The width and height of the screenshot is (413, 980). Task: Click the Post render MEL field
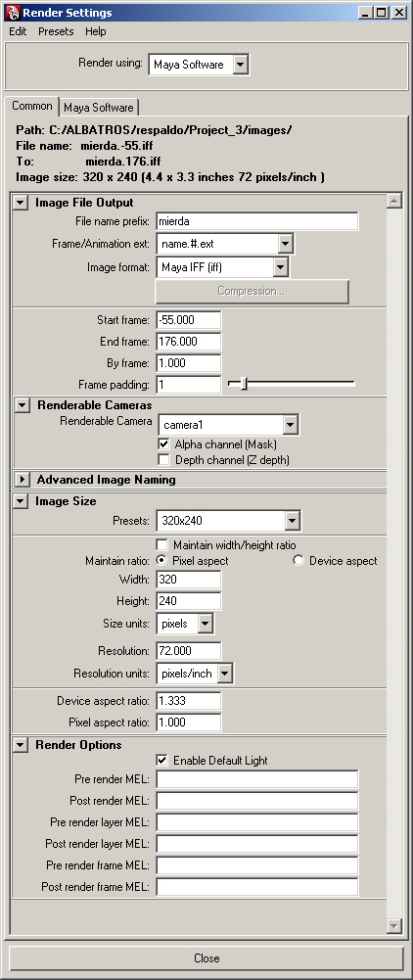click(x=256, y=801)
